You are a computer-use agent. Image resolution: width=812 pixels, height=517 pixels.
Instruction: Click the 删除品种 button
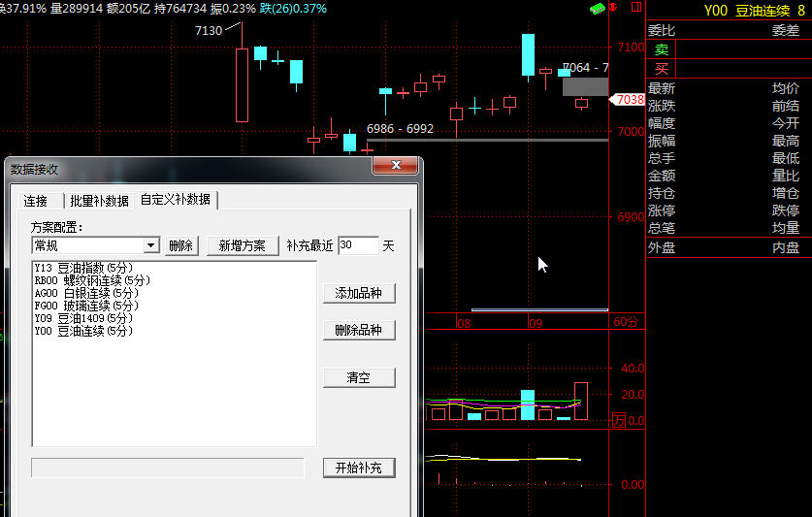point(359,330)
